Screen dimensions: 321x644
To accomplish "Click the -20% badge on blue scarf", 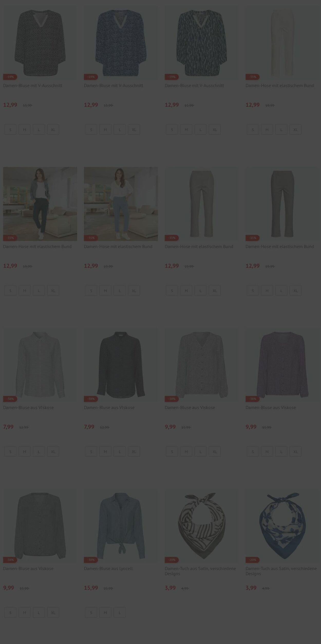I will pyautogui.click(x=252, y=560).
